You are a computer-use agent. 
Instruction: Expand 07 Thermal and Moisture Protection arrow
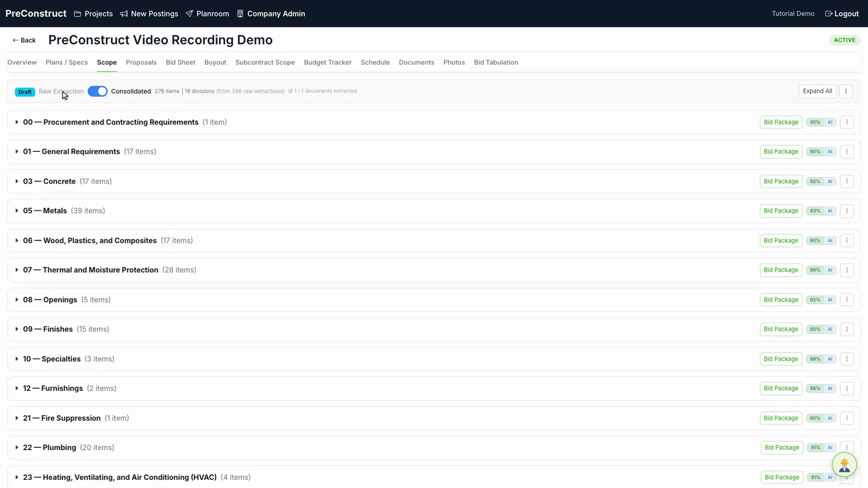point(17,270)
